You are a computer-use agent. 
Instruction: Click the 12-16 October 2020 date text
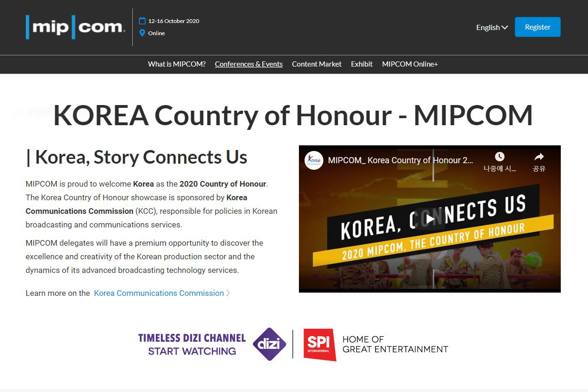pyautogui.click(x=174, y=21)
